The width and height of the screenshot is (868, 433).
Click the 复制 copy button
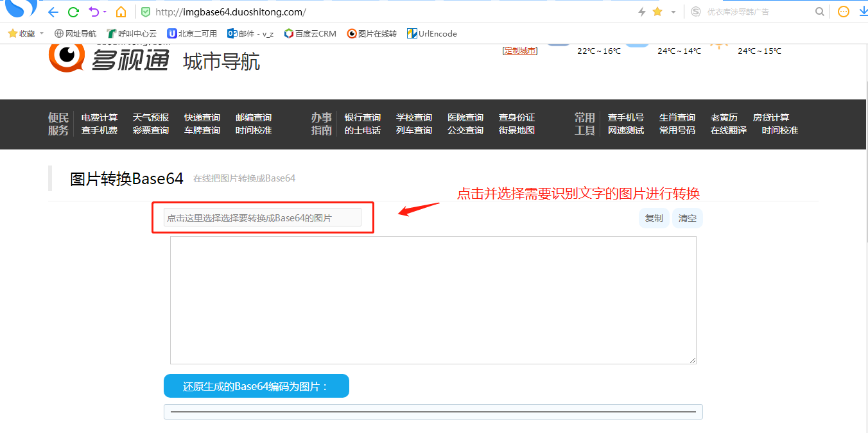654,218
